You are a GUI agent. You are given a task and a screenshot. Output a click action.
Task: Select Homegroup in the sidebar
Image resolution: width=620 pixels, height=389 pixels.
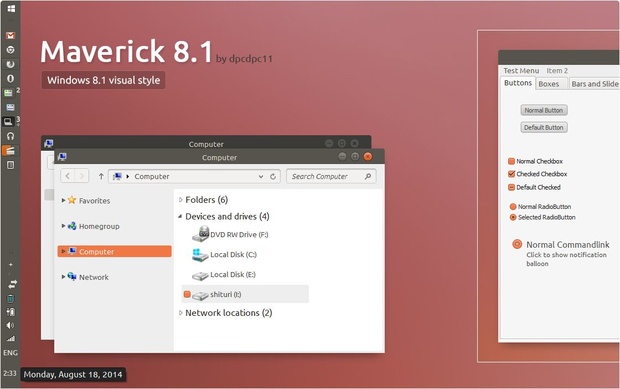(99, 226)
